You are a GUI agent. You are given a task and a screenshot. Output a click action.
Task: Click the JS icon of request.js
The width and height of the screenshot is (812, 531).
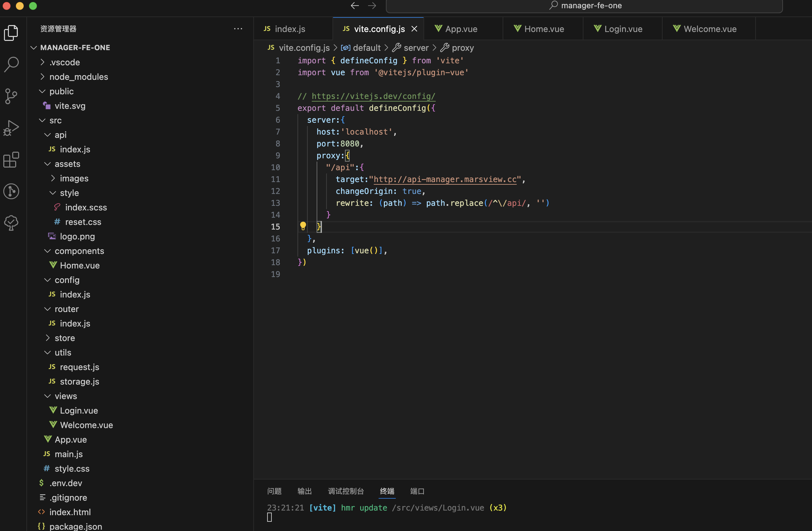(x=52, y=367)
